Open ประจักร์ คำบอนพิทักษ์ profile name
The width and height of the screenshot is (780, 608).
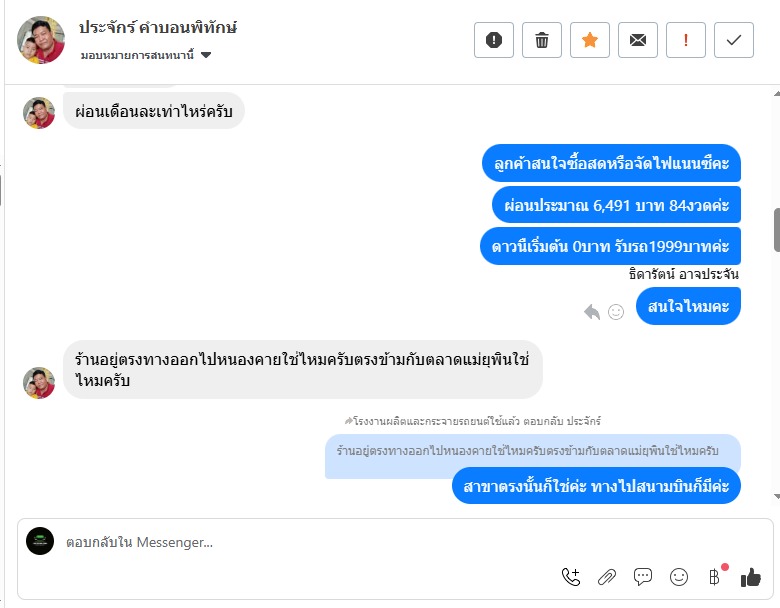pyautogui.click(x=158, y=27)
